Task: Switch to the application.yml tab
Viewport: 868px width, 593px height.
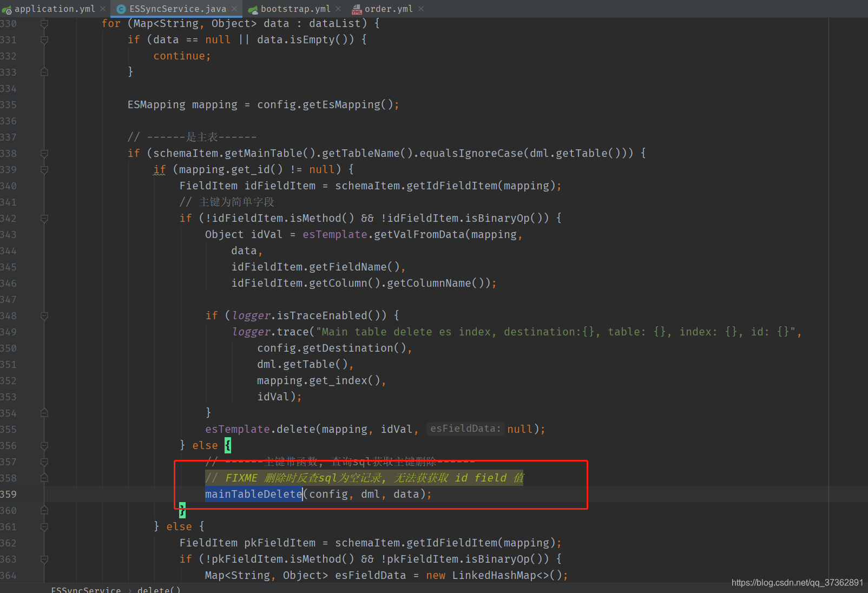Action: pyautogui.click(x=54, y=9)
